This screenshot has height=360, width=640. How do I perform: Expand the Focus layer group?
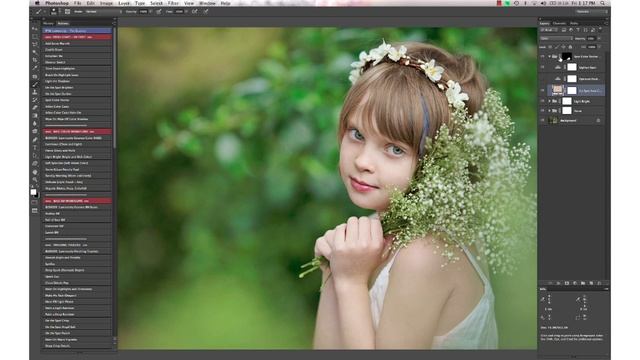pos(549,111)
